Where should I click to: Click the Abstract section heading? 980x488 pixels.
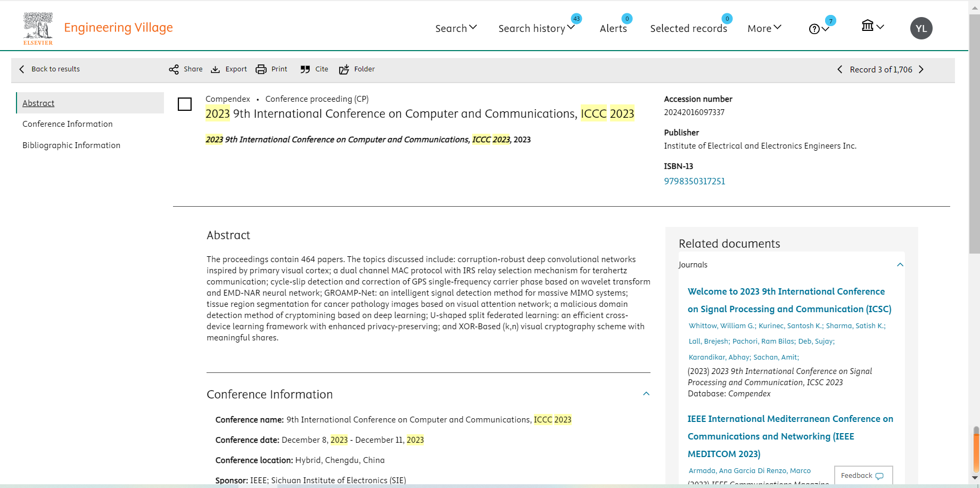click(x=228, y=235)
